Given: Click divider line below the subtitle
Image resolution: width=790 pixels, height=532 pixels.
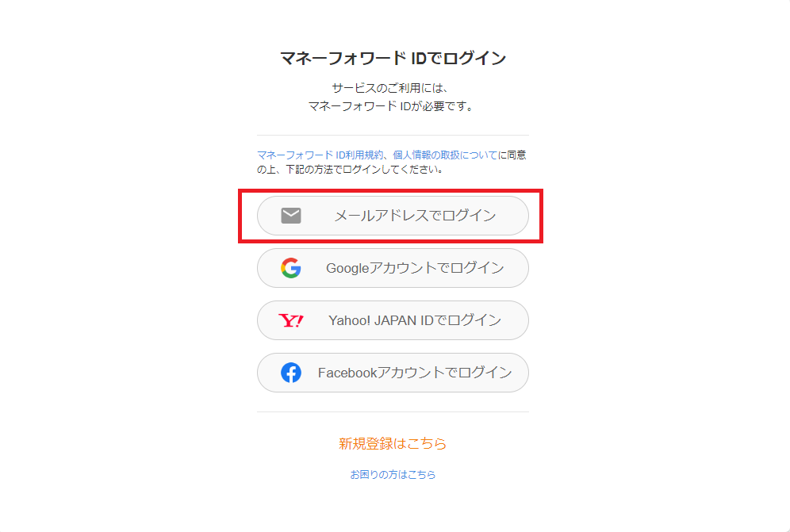Looking at the screenshot, I should pos(393,135).
